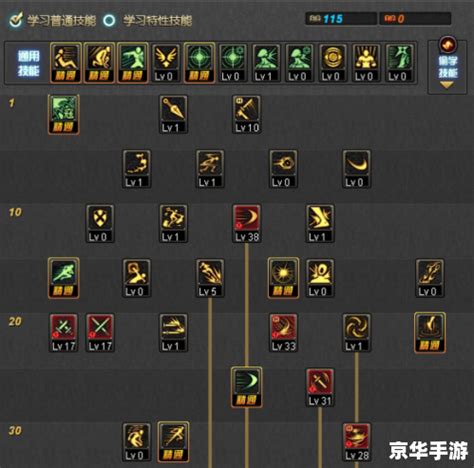Select the yellow crescent moon skill Lv 0
Screen dimensions: 474x468
(x=357, y=169)
